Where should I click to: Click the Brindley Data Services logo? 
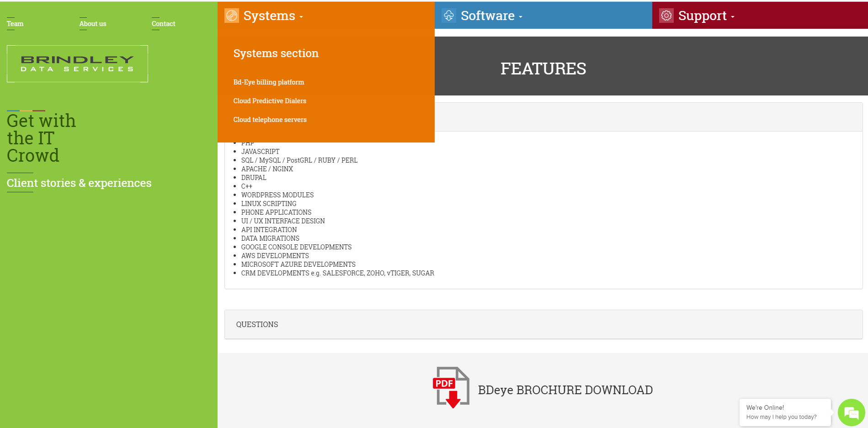(77, 64)
